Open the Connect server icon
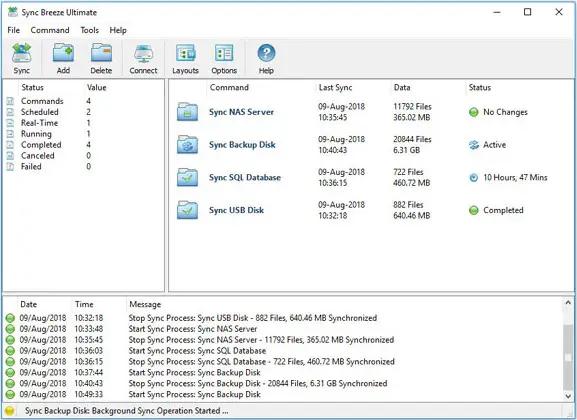Image resolution: width=577 pixels, height=420 pixels. (x=143, y=53)
